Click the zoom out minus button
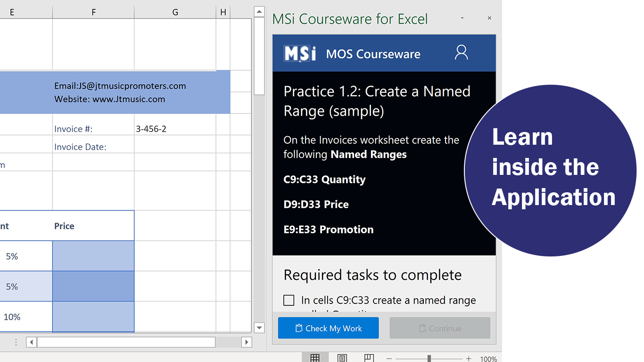The width and height of the screenshot is (644, 362). (389, 359)
